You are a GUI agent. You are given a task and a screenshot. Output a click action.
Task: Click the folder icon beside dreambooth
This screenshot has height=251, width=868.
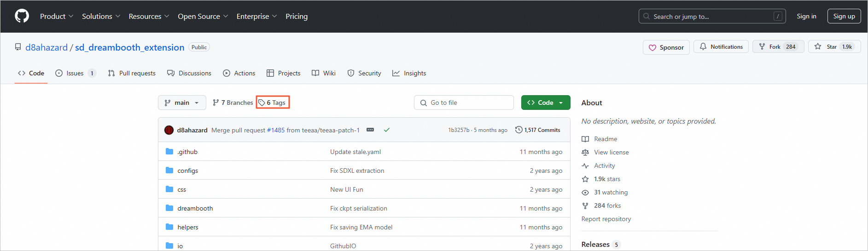tap(169, 208)
